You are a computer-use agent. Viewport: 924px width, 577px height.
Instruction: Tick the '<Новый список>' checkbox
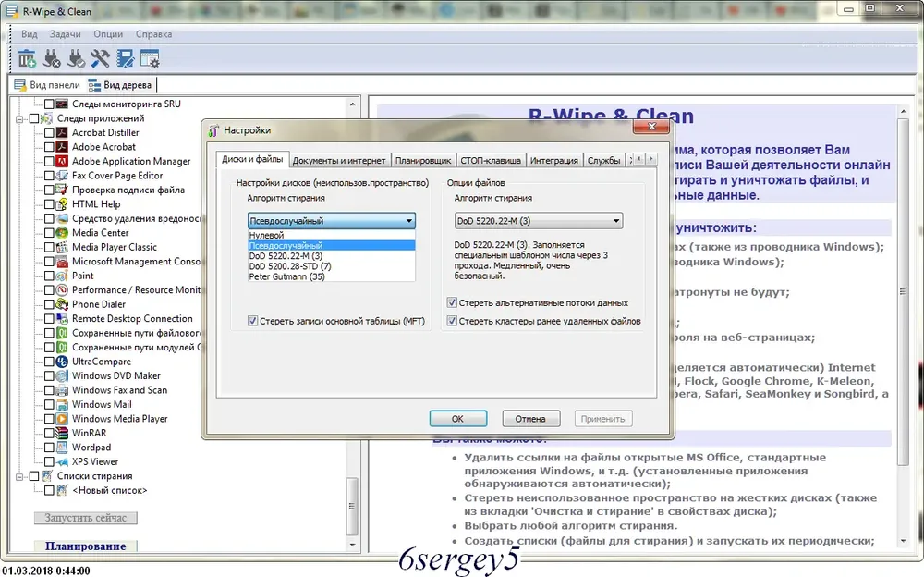tap(50, 490)
